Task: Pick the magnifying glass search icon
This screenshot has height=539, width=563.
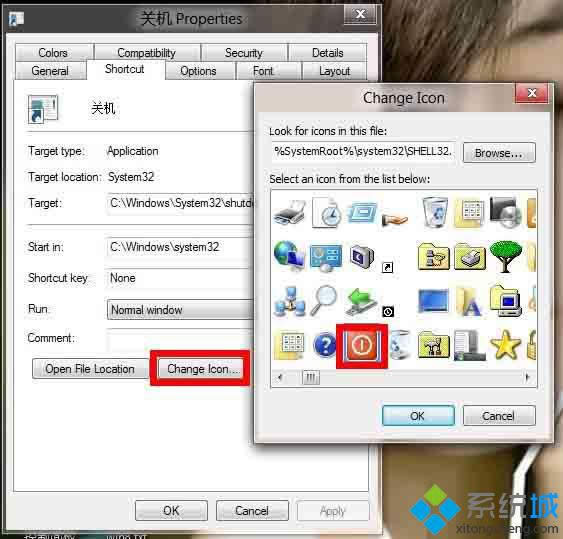Action: point(324,301)
